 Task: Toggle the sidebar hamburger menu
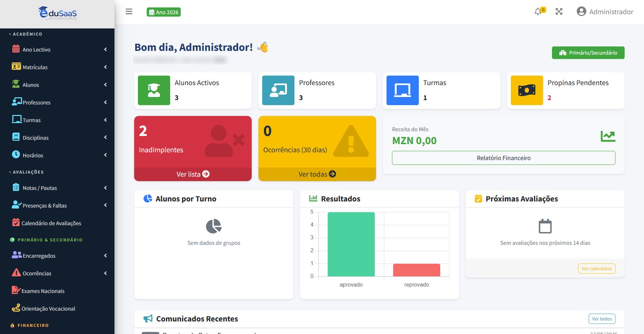(x=129, y=11)
